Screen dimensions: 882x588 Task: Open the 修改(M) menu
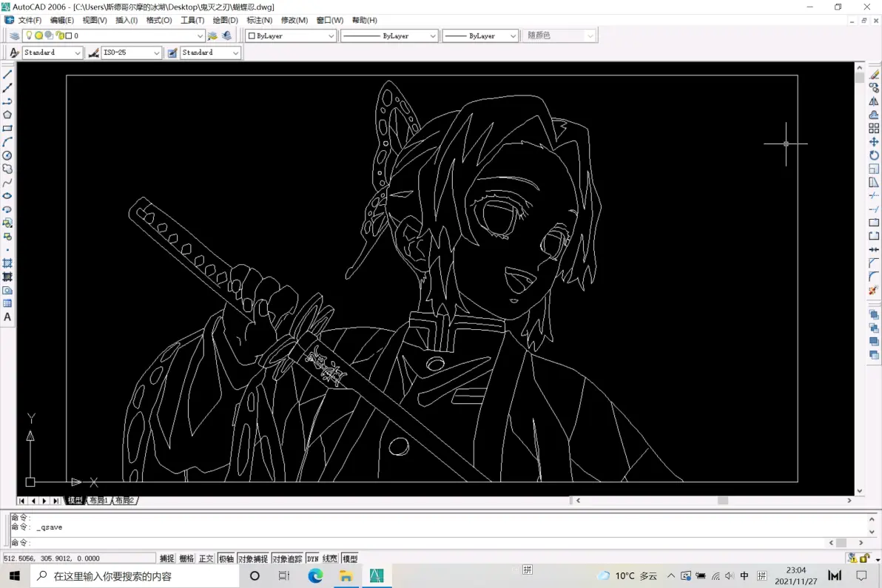(x=294, y=20)
